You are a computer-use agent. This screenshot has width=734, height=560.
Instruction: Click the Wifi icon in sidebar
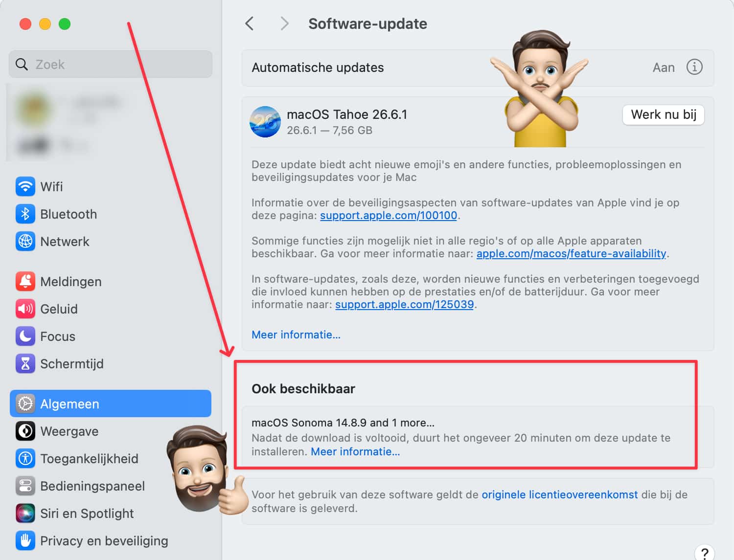pos(25,186)
